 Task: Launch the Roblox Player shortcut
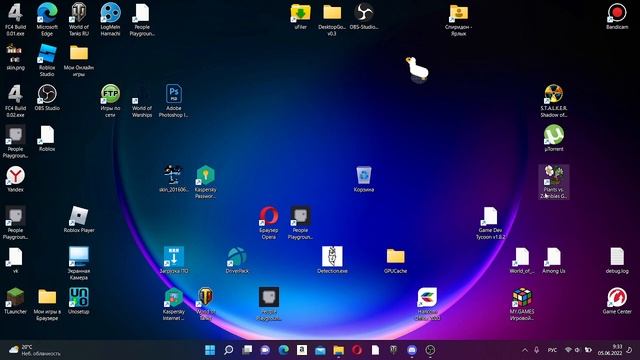tap(79, 219)
